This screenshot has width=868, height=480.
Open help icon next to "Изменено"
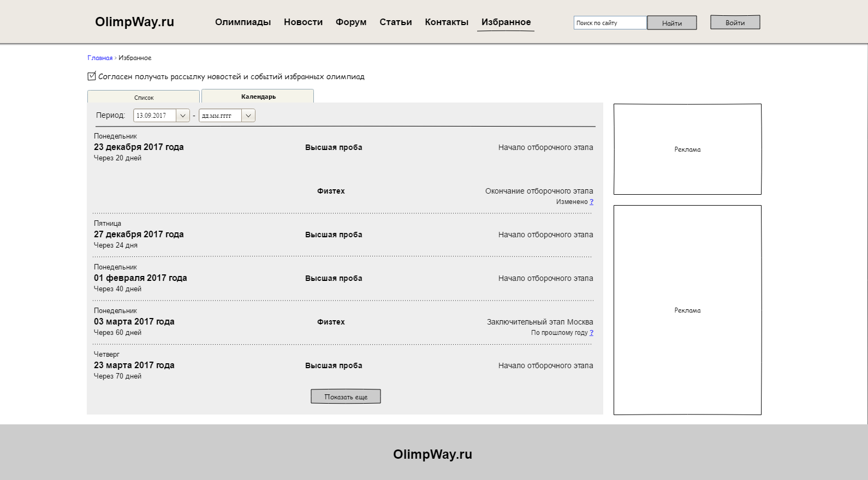click(x=591, y=202)
